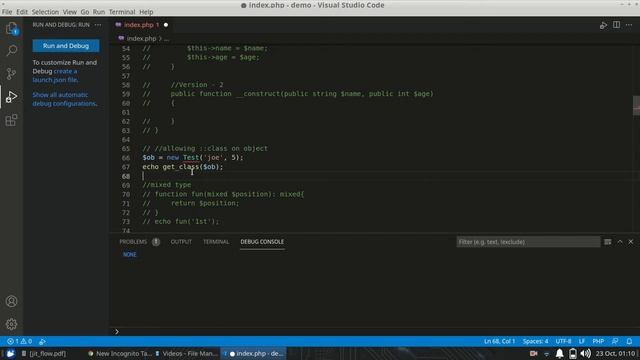Open the Edit menu

tap(22, 12)
